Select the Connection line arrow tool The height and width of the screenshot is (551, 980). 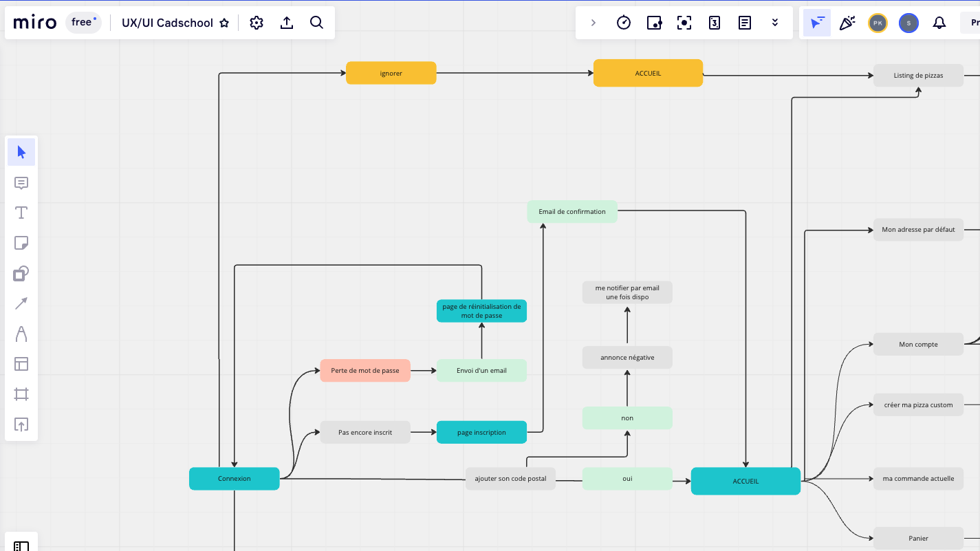point(21,303)
